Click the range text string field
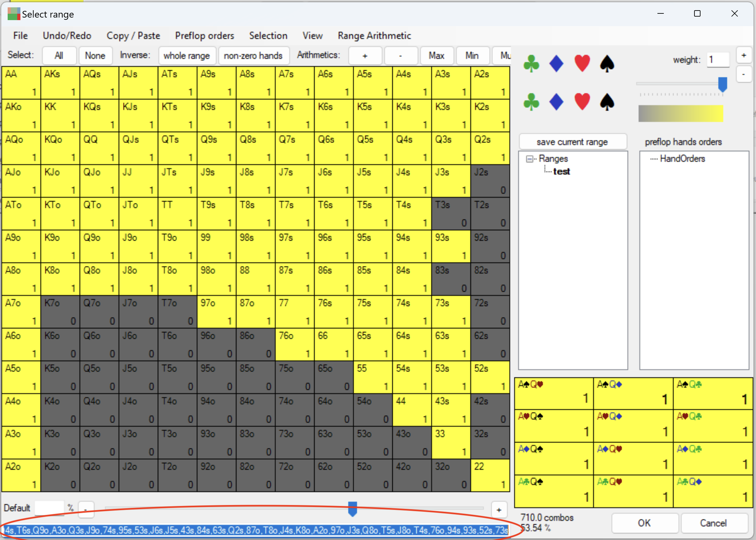Image resolution: width=756 pixels, height=540 pixels. tap(255, 530)
